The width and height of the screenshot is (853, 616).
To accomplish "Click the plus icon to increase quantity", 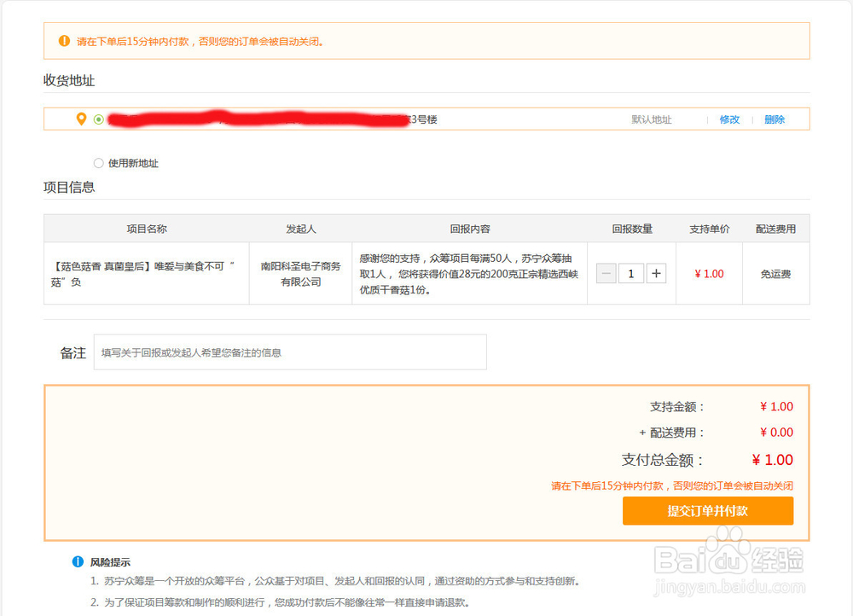I will tap(658, 273).
